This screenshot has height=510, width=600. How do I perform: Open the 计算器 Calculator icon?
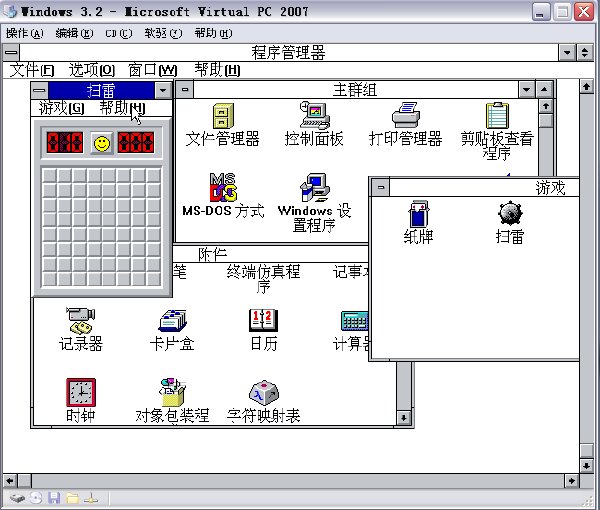(x=354, y=321)
